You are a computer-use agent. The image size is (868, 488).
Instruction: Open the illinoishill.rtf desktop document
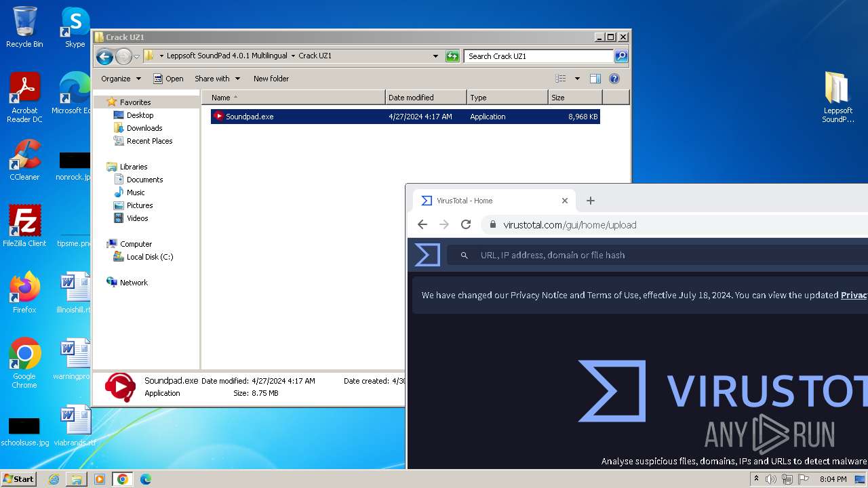click(x=74, y=293)
